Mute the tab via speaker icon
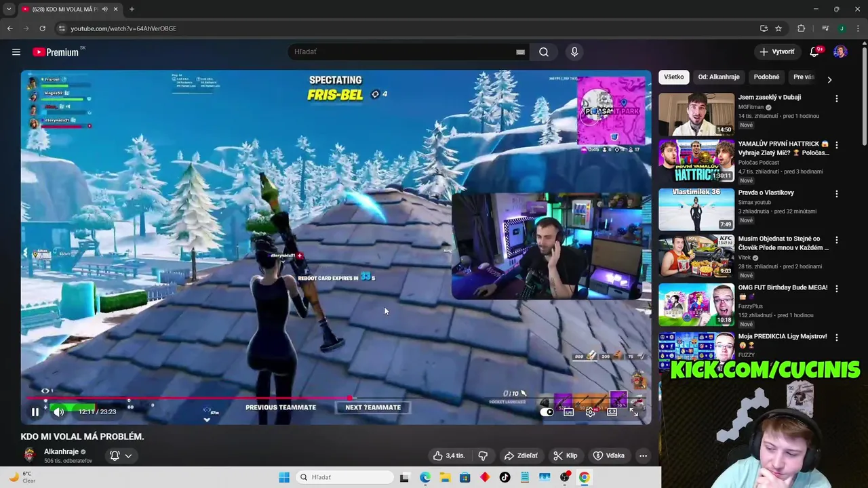This screenshot has width=868, height=488. coord(104,9)
